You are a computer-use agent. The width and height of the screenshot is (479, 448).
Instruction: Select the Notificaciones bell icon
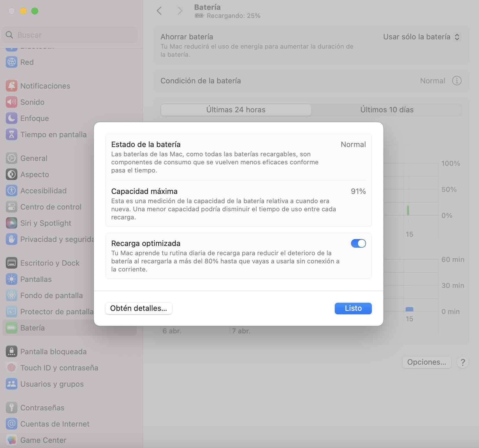[x=12, y=86]
